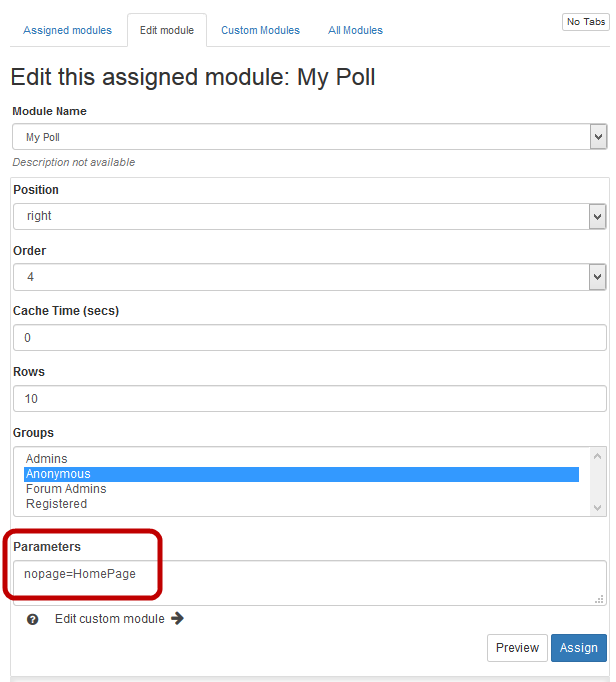Screen dimensions: 616x682
Task: Focus the Rows input field
Action: click(309, 399)
